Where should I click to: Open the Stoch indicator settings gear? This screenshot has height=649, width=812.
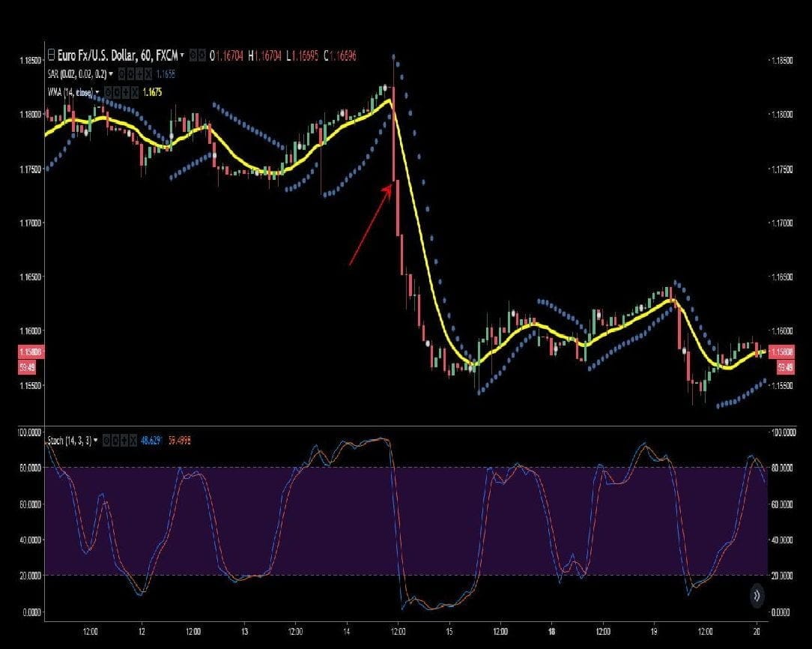[x=115, y=440]
